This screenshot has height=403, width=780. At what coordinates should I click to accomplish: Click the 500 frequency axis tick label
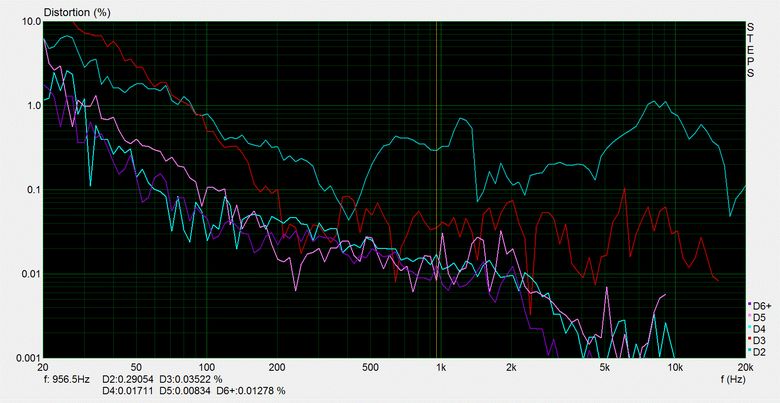[x=370, y=368]
